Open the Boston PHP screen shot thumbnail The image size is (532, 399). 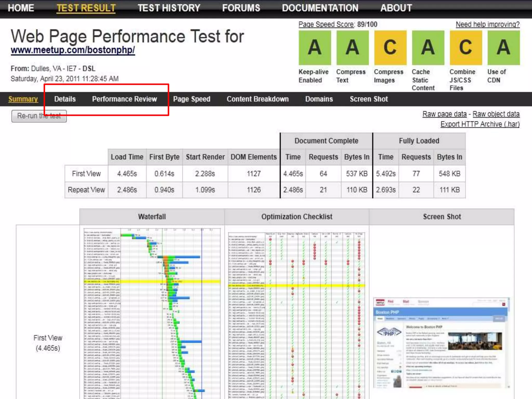441,343
